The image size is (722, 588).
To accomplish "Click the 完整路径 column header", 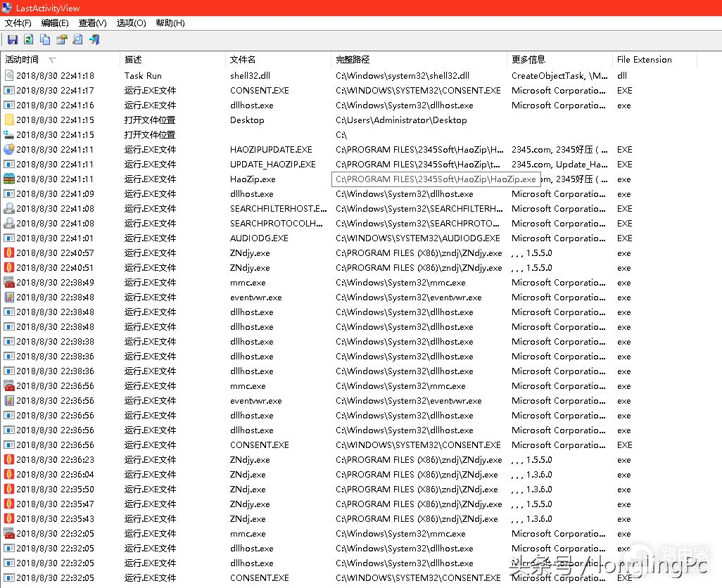I will click(x=353, y=60).
